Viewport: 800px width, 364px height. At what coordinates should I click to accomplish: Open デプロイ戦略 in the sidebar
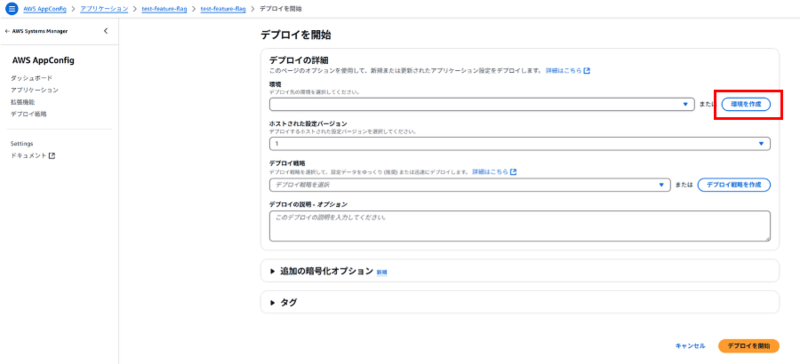[x=29, y=114]
